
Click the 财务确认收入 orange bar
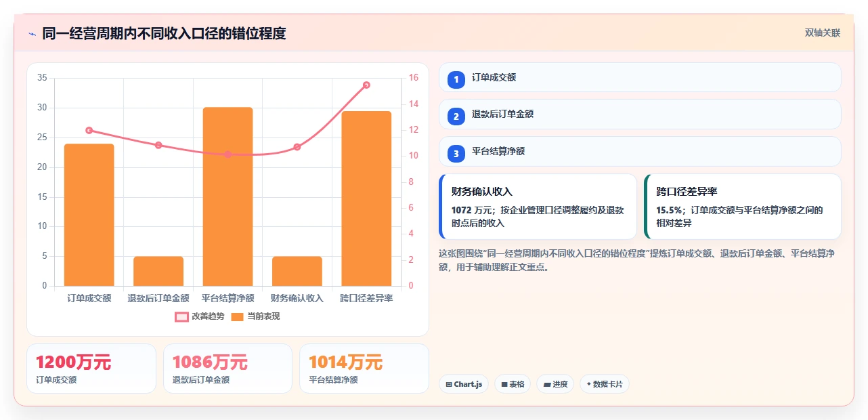pyautogui.click(x=297, y=271)
